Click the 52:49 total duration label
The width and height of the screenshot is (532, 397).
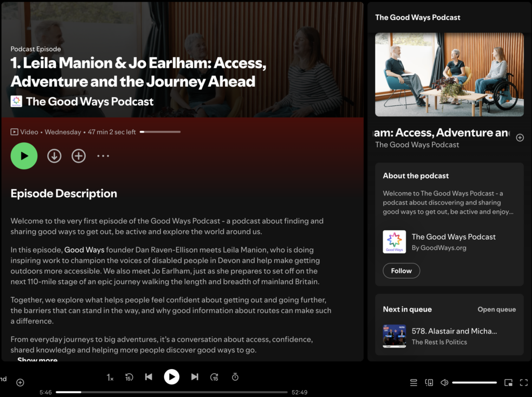[300, 392]
